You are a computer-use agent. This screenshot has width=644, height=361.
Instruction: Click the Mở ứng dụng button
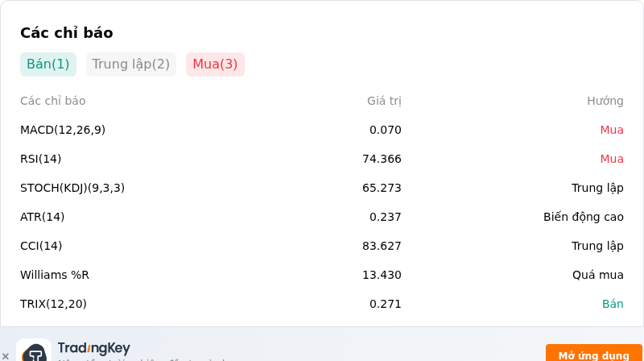(x=593, y=354)
